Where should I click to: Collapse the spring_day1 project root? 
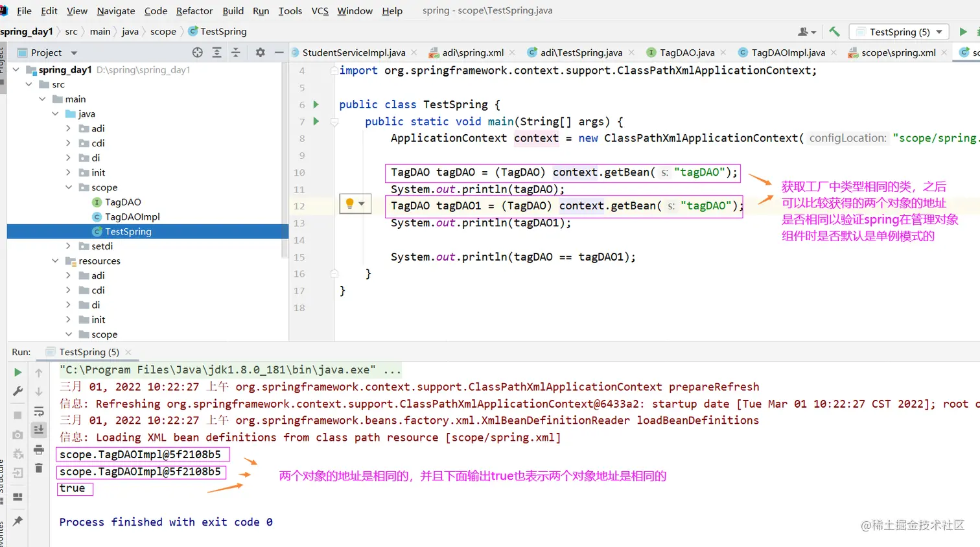point(16,69)
